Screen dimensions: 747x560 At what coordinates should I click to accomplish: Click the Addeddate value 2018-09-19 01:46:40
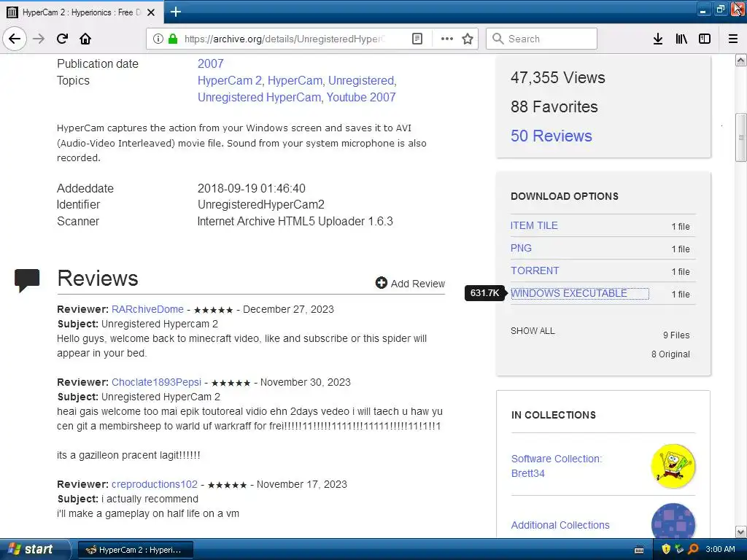pyautogui.click(x=252, y=188)
